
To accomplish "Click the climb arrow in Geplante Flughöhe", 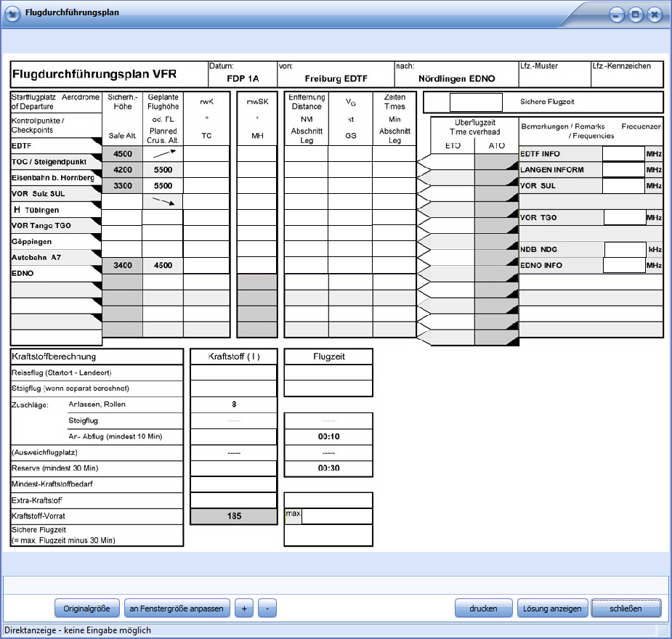I will [x=164, y=153].
